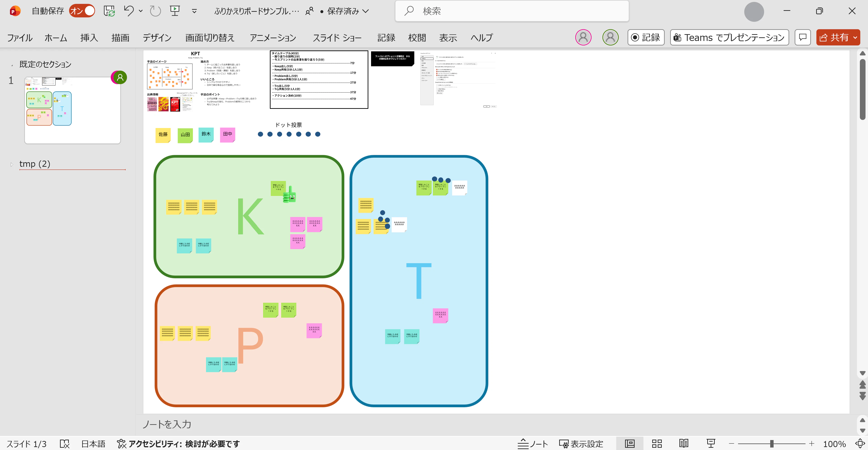The height and width of the screenshot is (450, 868).
Task: Open the 表示 tab
Action: 448,37
